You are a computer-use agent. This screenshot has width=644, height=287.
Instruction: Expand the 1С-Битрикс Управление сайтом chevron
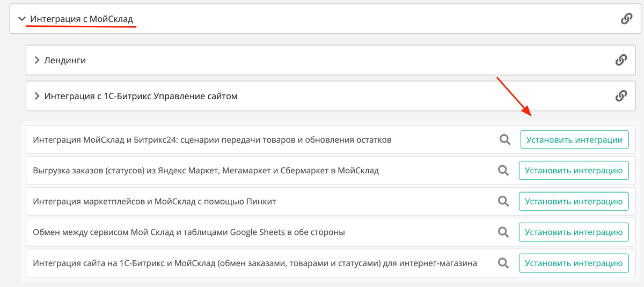pos(37,96)
